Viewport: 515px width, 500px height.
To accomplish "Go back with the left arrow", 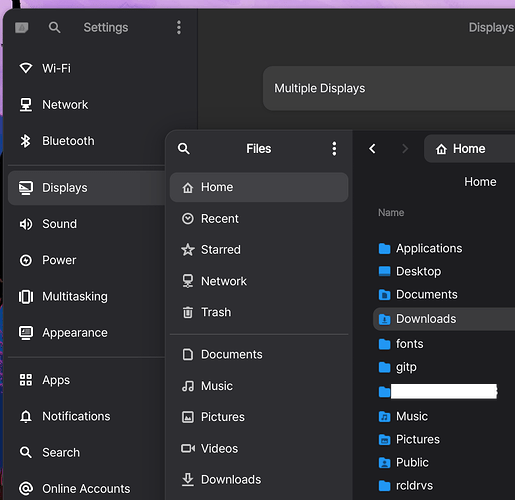I will click(x=372, y=148).
